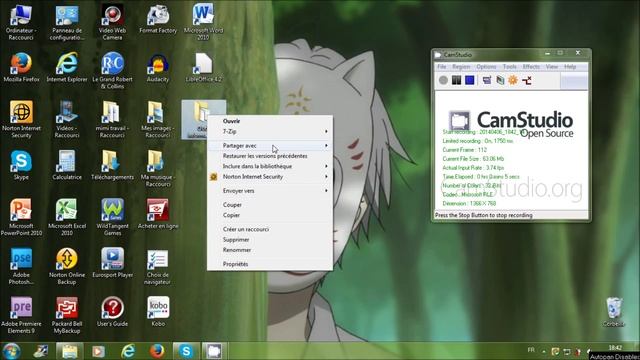Choose Renommer in the context menu
This screenshot has width=640, height=360.
(270, 250)
